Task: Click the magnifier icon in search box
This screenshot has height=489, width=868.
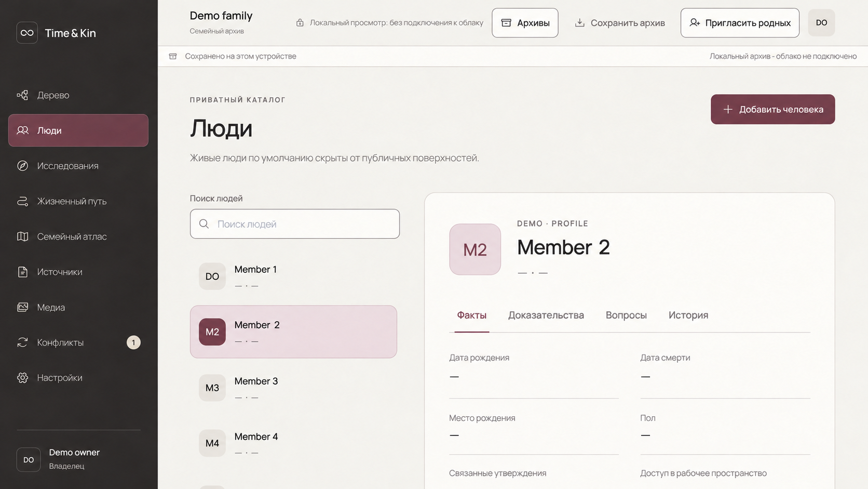Action: (204, 224)
